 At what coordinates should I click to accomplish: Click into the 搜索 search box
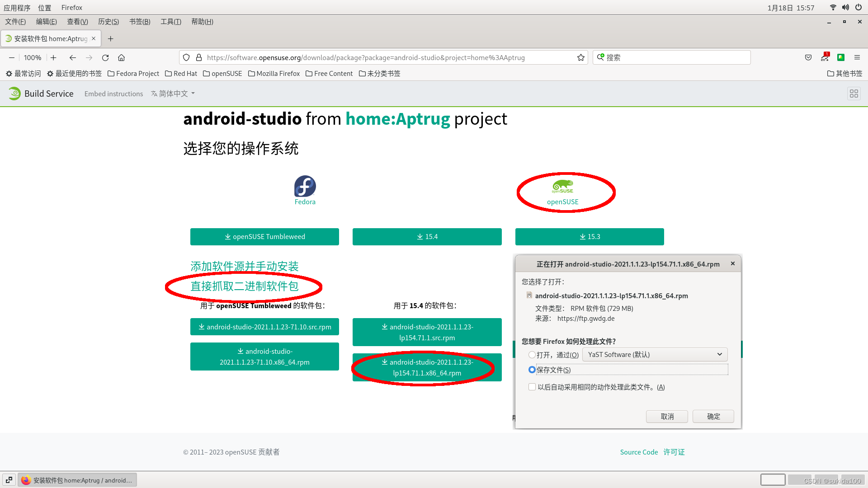(672, 57)
